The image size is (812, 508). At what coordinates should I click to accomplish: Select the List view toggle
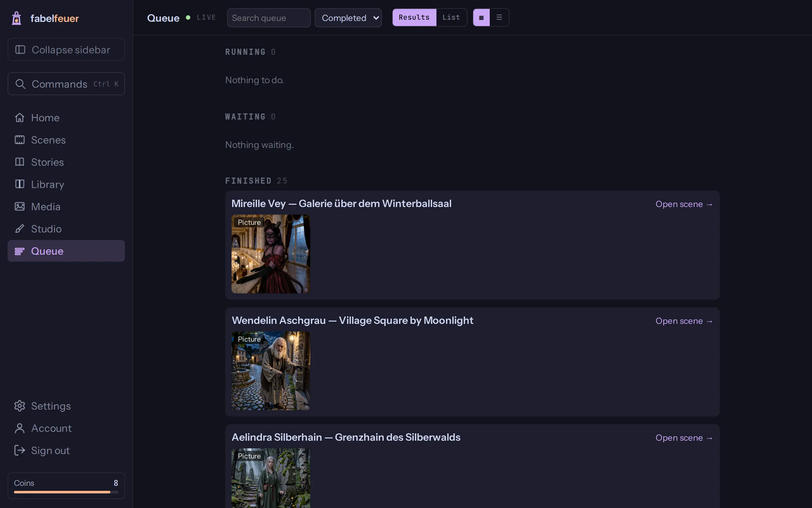pos(451,17)
